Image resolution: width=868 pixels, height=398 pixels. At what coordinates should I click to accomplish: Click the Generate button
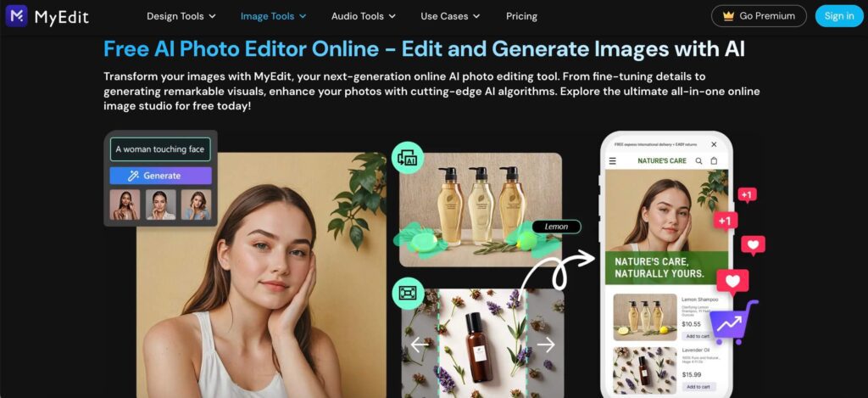160,176
